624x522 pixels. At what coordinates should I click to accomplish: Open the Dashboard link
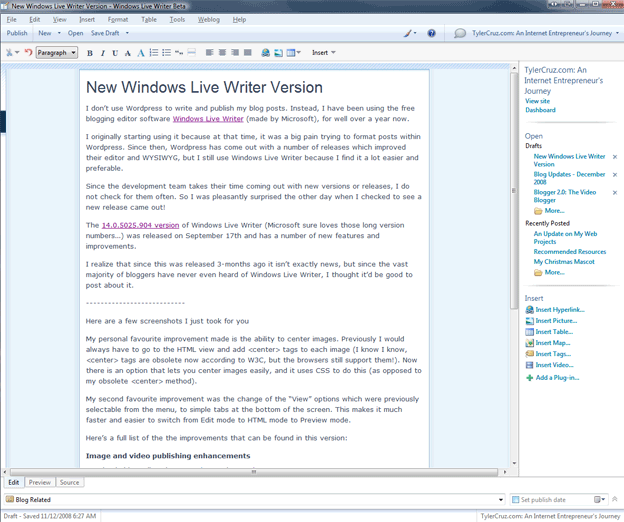click(540, 110)
